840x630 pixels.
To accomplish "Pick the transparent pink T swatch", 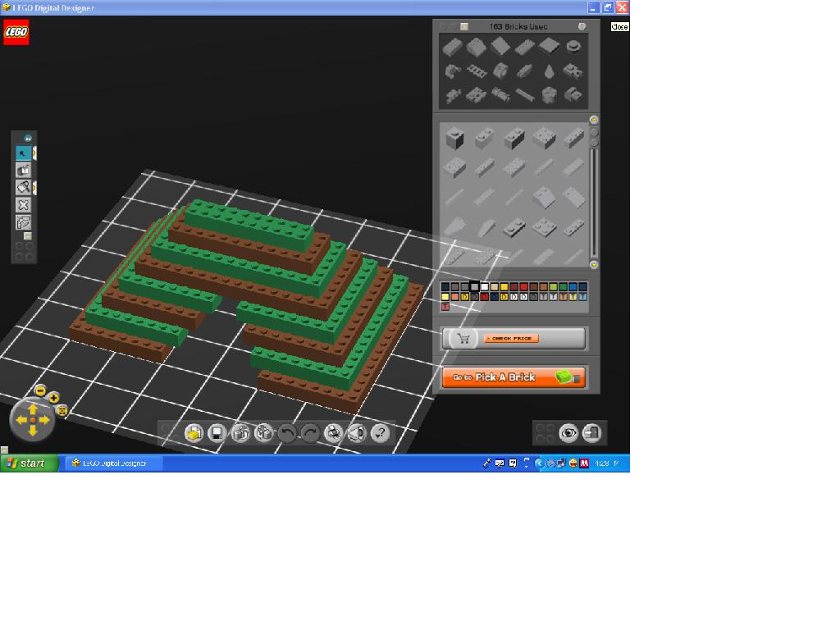I will (x=445, y=307).
